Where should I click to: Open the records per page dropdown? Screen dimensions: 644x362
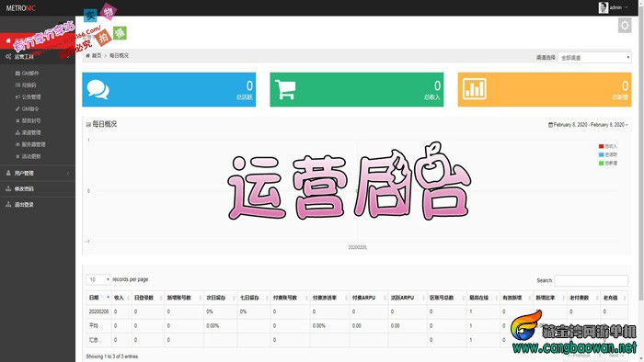tap(98, 279)
